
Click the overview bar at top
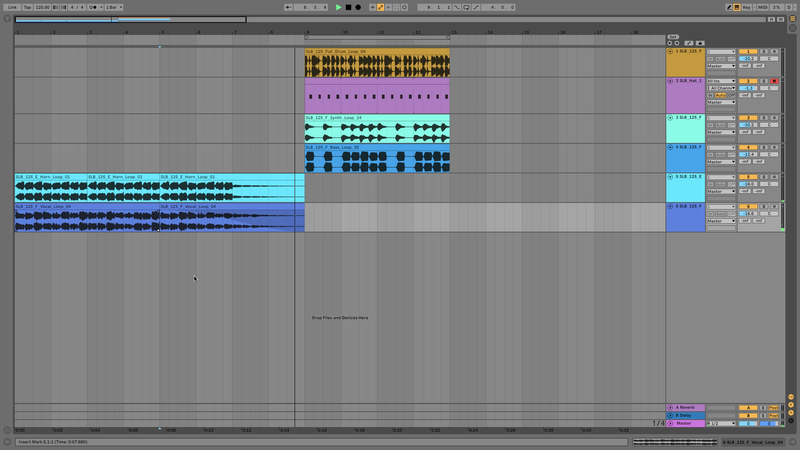[x=391, y=19]
